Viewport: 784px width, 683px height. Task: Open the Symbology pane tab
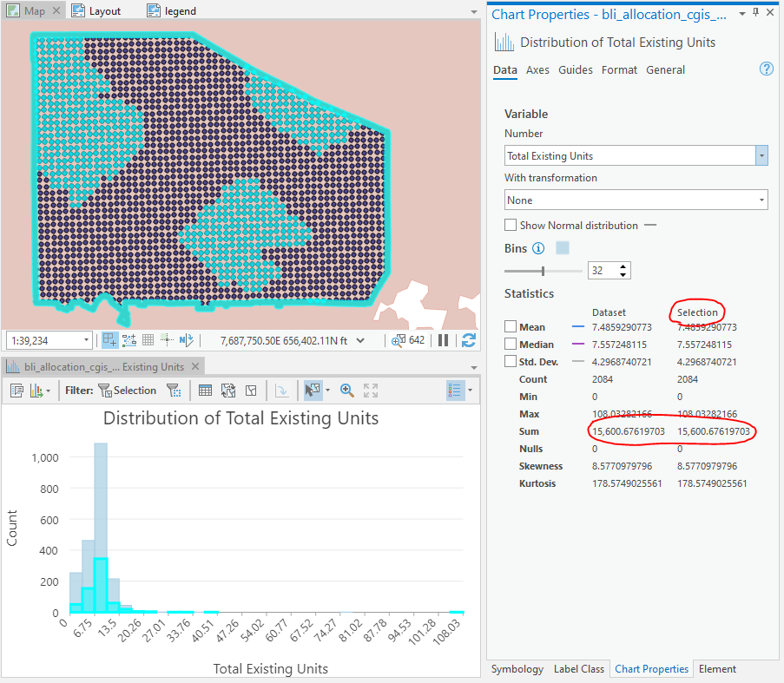pos(517,669)
